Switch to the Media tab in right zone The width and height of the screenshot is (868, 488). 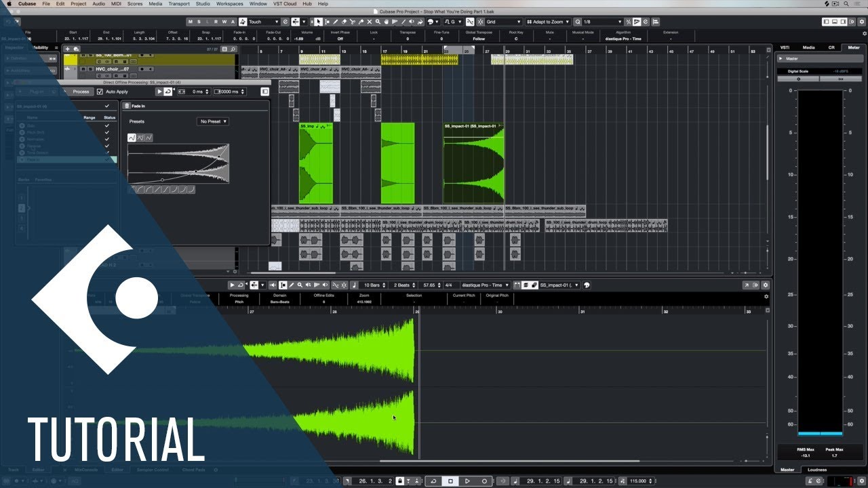tap(808, 47)
